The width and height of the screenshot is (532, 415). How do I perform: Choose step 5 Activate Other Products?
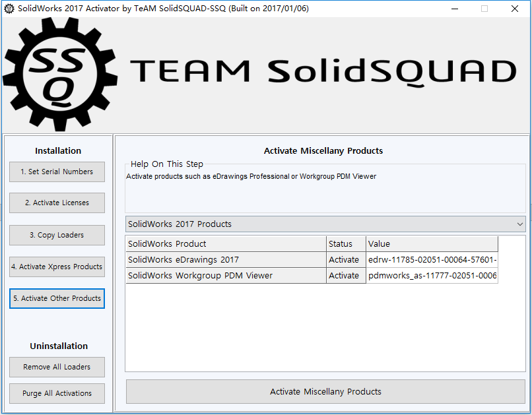point(57,298)
